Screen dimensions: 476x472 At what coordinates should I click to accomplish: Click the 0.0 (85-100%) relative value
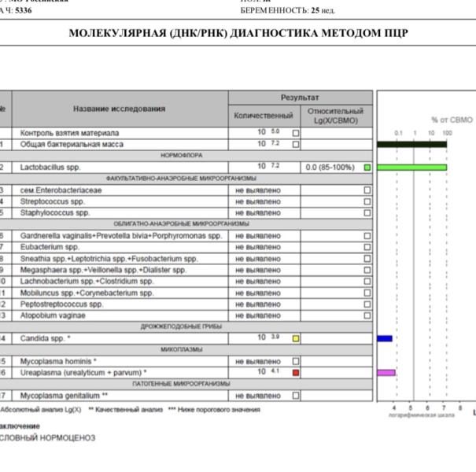pos(330,168)
